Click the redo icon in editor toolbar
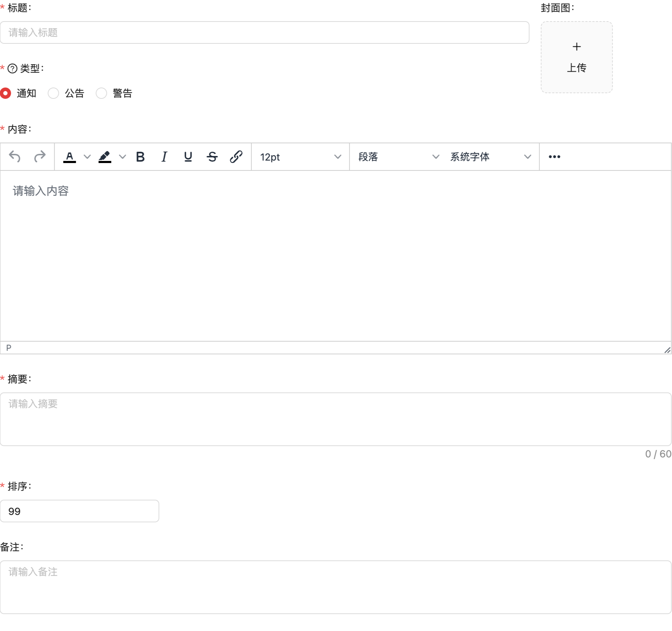 (x=40, y=157)
